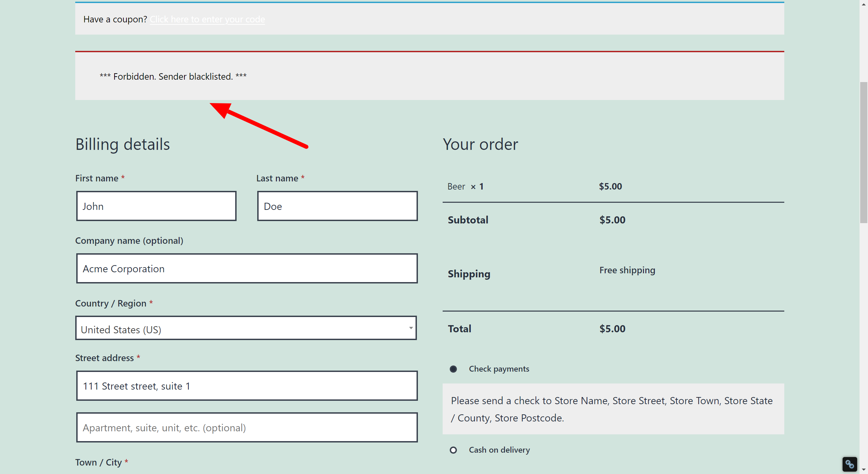Image resolution: width=868 pixels, height=474 pixels.
Task: Select the Cash on delivery option
Action: coord(453,450)
